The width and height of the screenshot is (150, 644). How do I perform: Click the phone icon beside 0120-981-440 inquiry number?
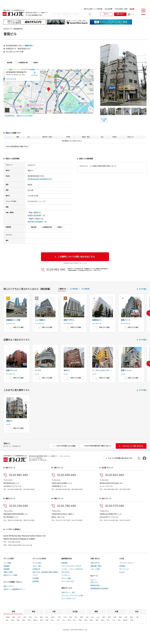[43, 270]
